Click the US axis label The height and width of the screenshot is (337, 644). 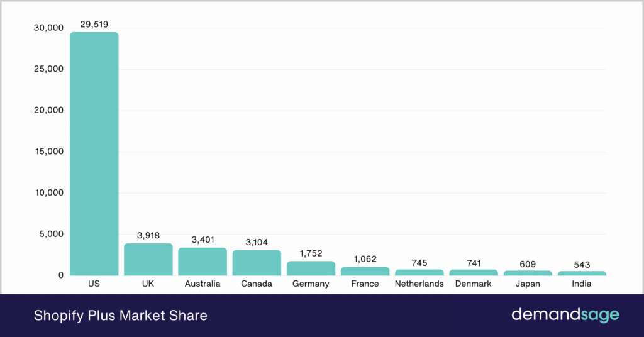94,284
